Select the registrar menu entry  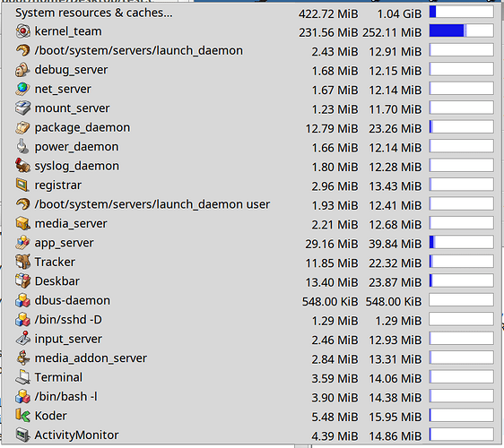coord(251,185)
